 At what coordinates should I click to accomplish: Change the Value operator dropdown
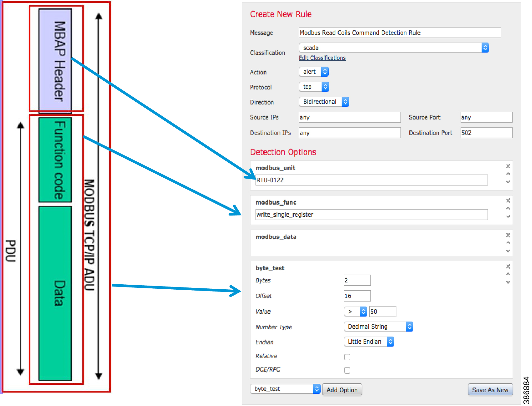click(x=355, y=312)
